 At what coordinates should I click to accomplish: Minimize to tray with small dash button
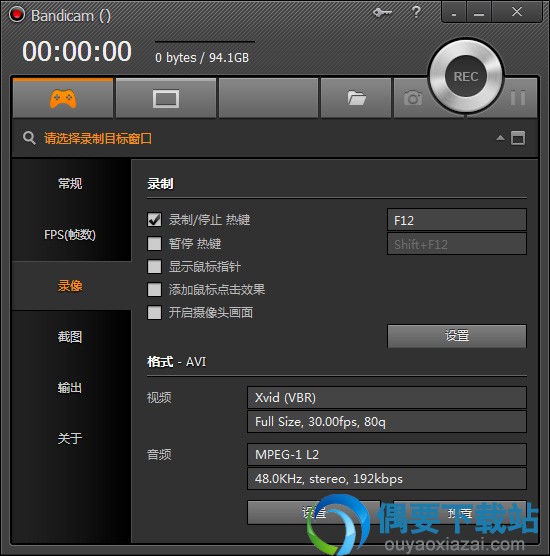click(454, 12)
